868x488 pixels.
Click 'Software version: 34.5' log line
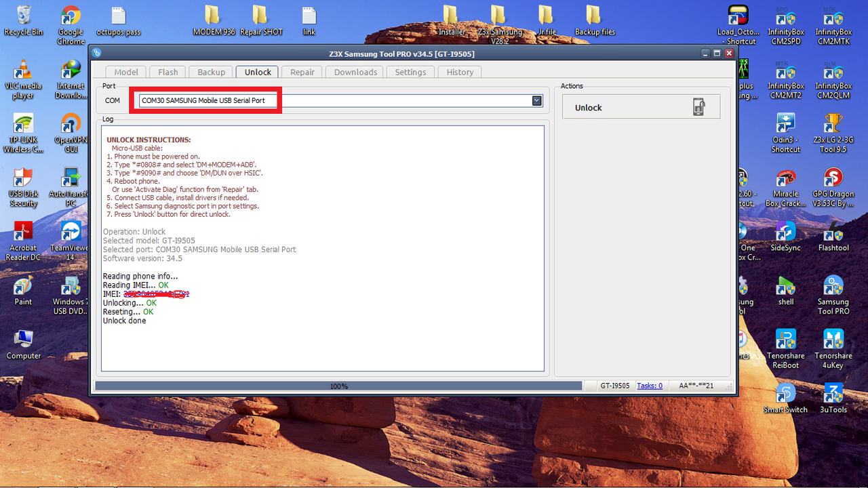coord(142,258)
